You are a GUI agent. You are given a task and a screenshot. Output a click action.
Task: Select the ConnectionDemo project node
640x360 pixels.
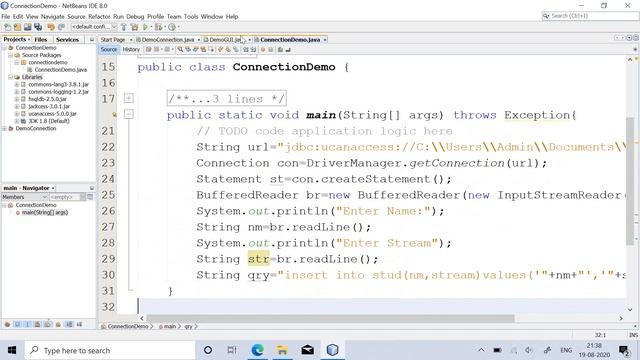36,48
